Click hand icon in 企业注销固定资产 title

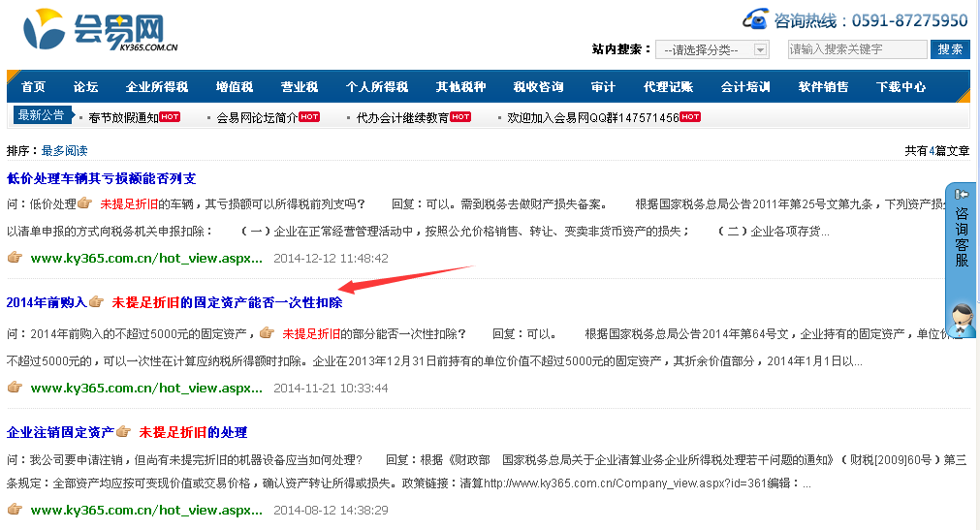pyautogui.click(x=122, y=432)
